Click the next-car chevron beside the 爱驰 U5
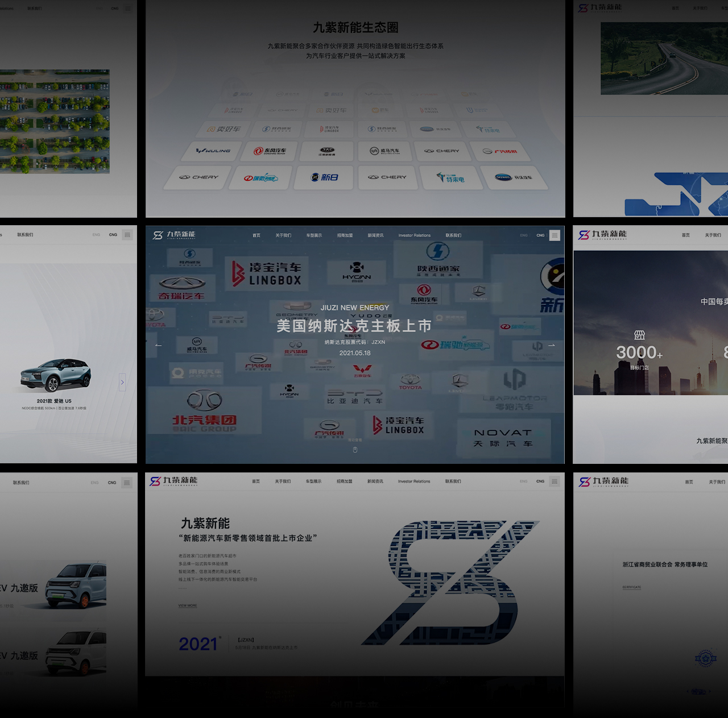728x718 pixels. [122, 383]
